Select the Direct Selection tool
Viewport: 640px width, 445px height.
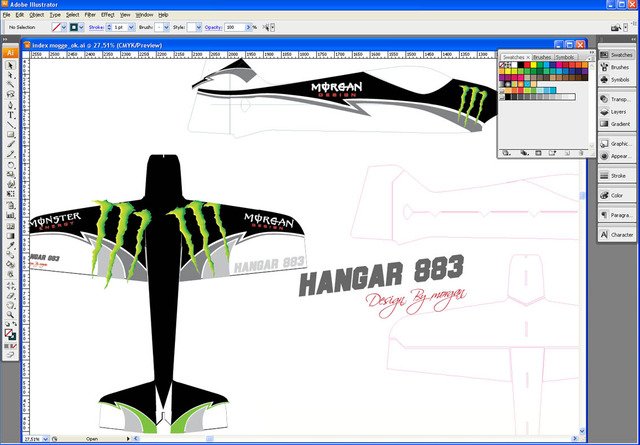tap(11, 75)
